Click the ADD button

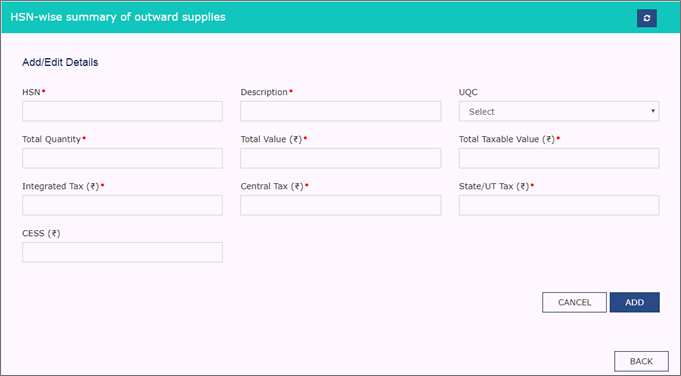(x=635, y=302)
